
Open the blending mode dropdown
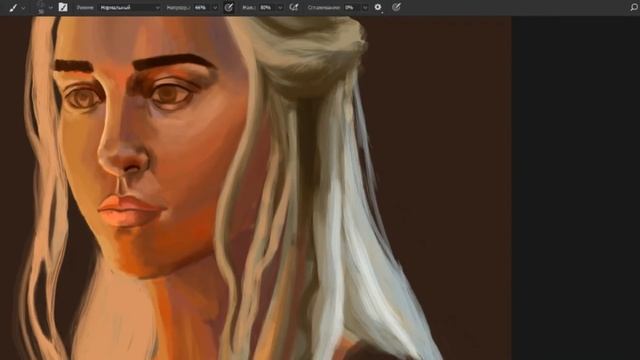129,7
